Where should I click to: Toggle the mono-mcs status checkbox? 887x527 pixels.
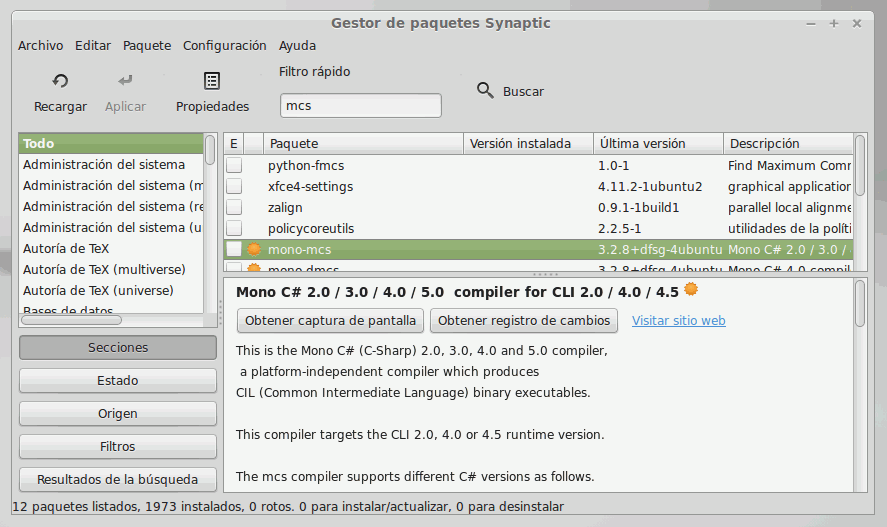[234, 249]
